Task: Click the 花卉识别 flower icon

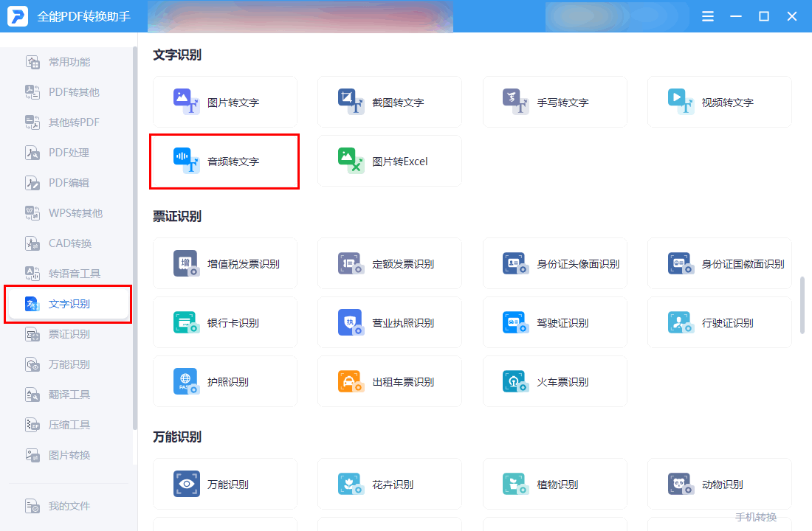Action: click(x=351, y=484)
